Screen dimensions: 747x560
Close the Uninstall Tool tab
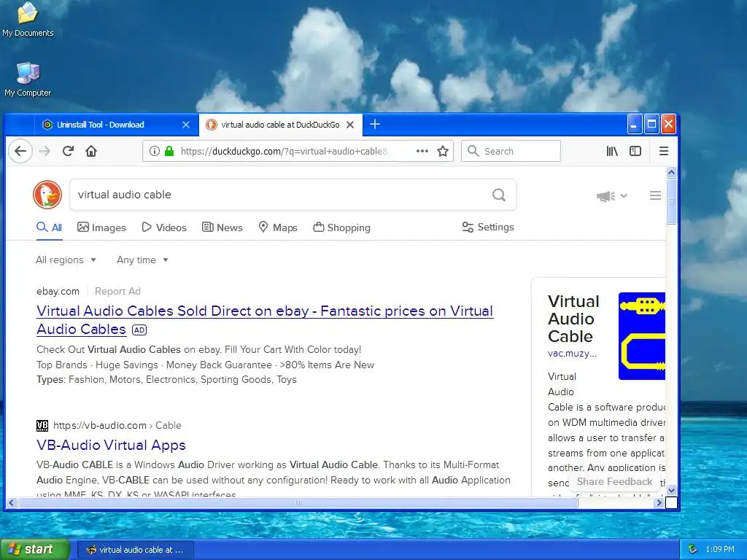click(186, 125)
